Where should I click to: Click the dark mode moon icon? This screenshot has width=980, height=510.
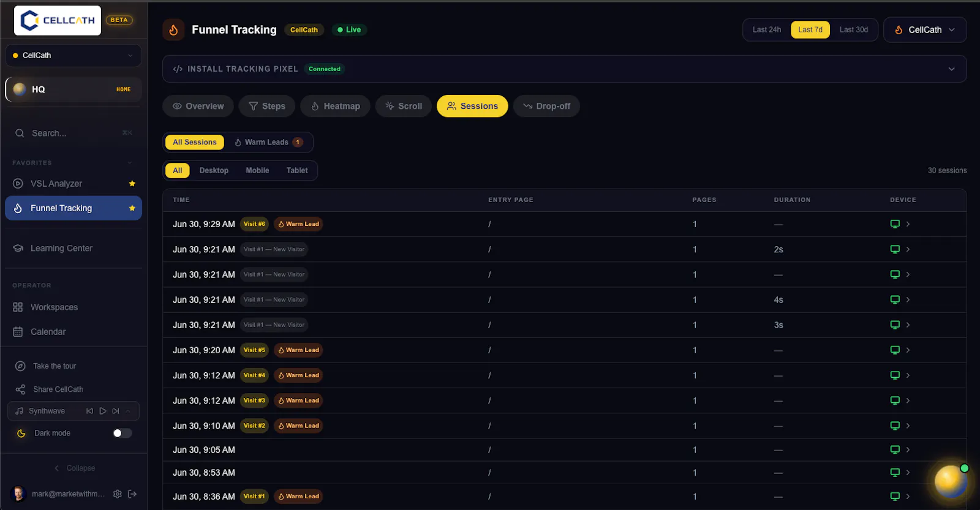pyautogui.click(x=21, y=433)
